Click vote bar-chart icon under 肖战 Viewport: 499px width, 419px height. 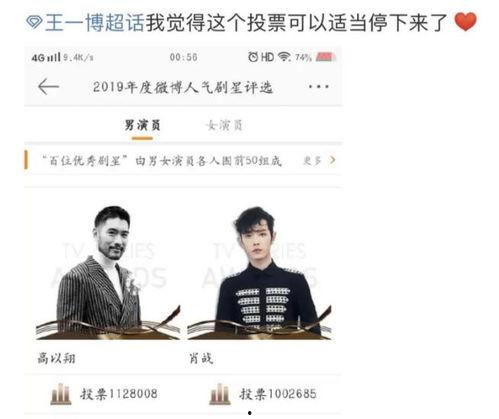[220, 394]
